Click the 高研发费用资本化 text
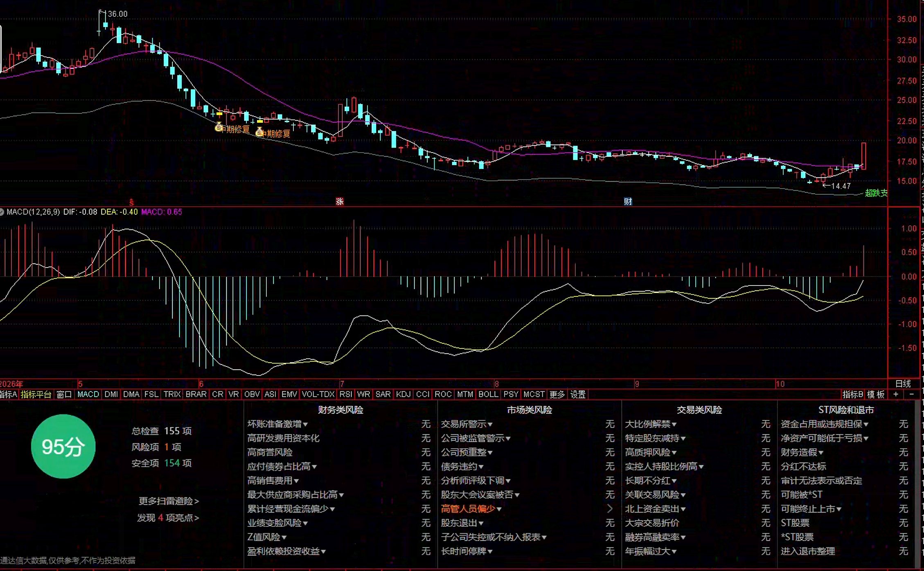Image resolution: width=924 pixels, height=571 pixels. tap(283, 438)
